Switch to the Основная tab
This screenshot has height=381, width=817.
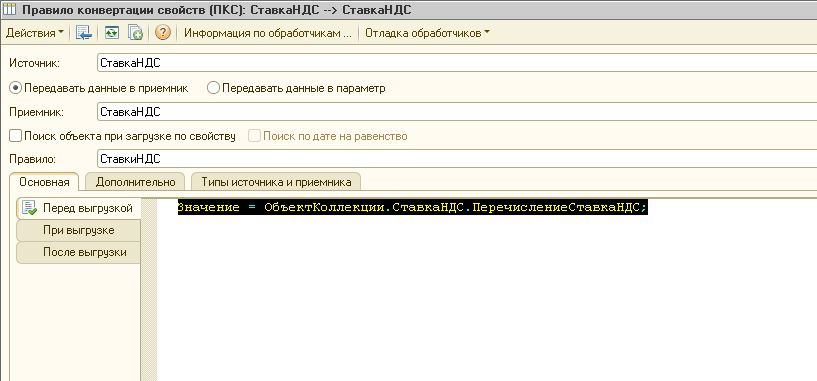[x=44, y=182]
